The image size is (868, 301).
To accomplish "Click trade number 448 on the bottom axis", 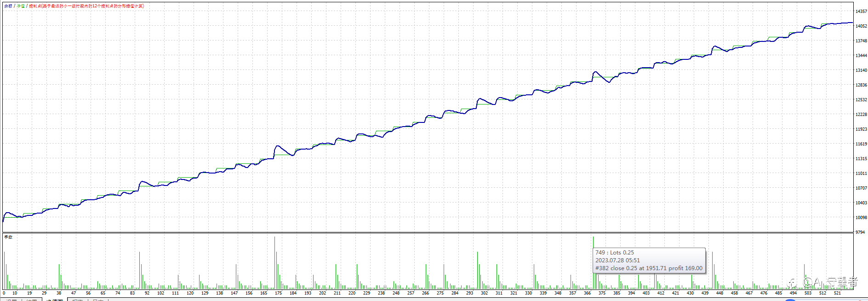I will coord(720,293).
